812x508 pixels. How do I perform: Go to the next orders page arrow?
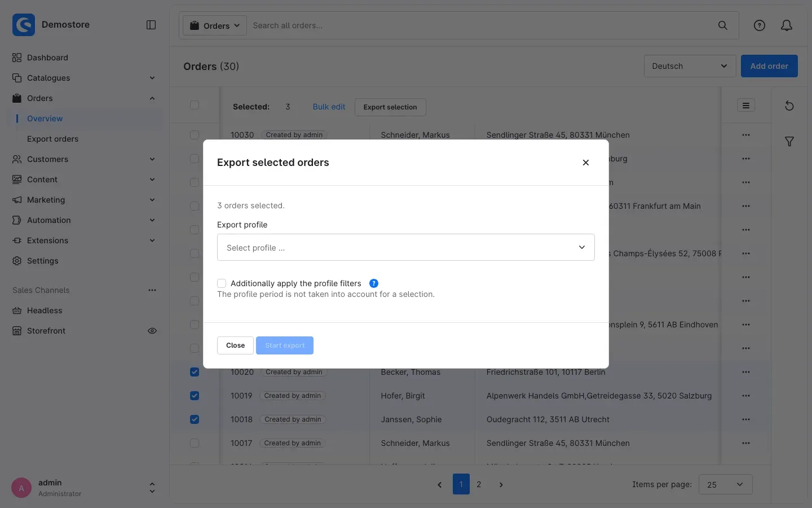pos(501,484)
